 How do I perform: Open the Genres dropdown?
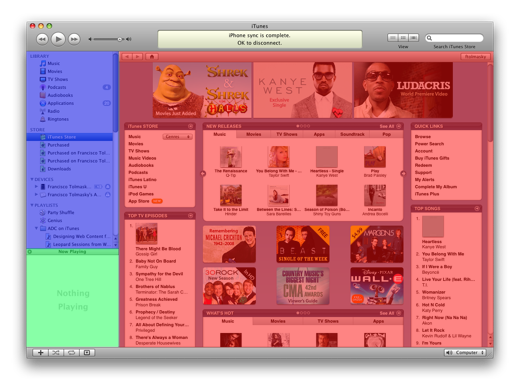[x=177, y=137]
